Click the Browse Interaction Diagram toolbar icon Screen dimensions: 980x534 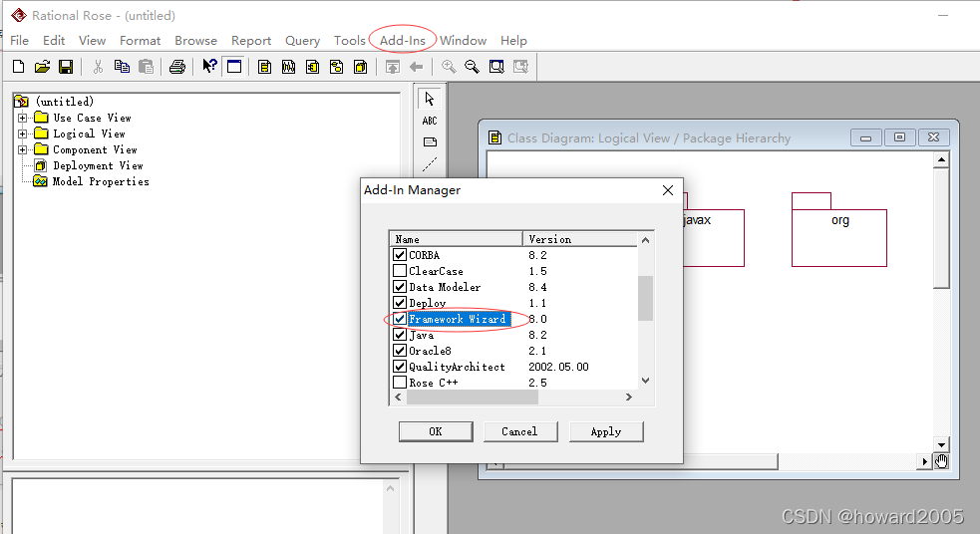[288, 66]
